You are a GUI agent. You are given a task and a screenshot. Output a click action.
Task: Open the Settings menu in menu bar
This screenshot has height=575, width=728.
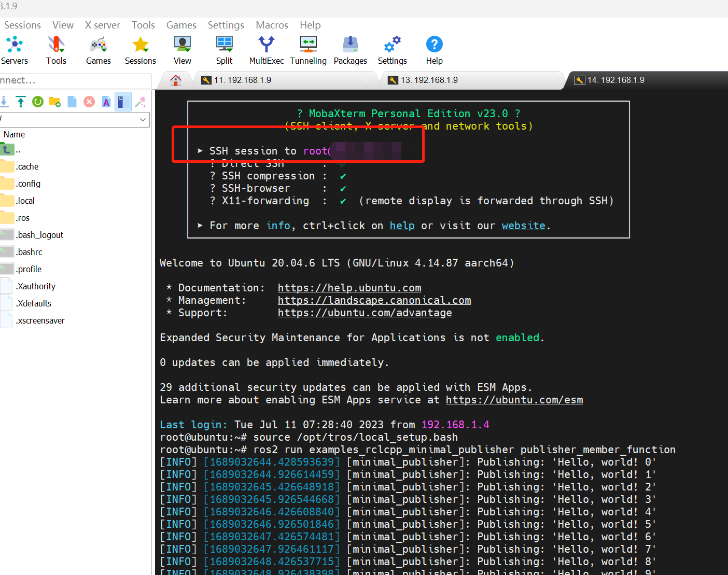[x=226, y=25]
